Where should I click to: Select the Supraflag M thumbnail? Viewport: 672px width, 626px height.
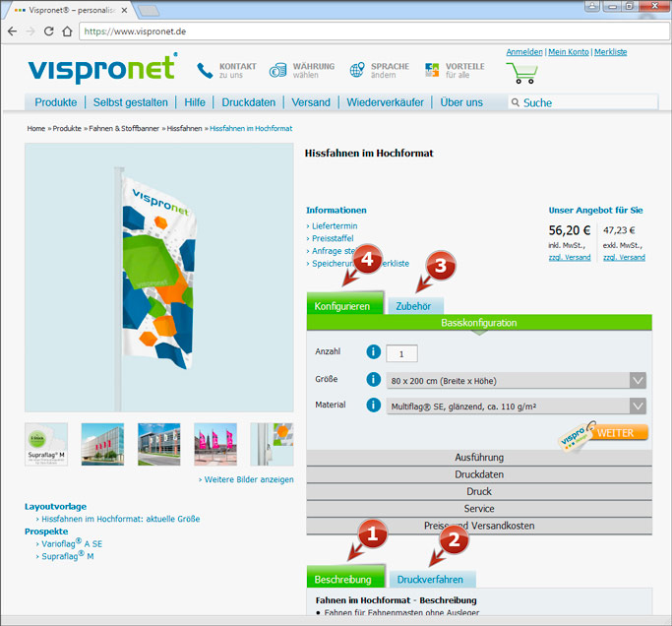pyautogui.click(x=46, y=444)
